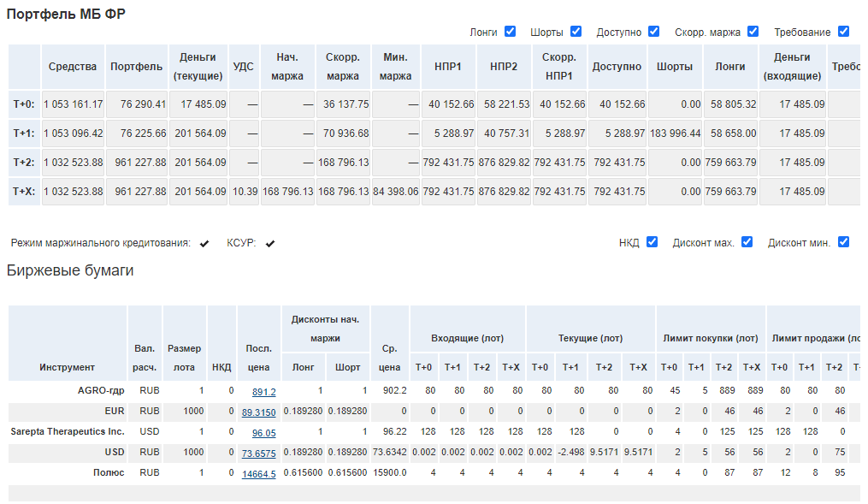Viewport: 868px width, 504px height.
Task: Toggle the Скорр. маржа checkbox
Action: pyautogui.click(x=753, y=32)
